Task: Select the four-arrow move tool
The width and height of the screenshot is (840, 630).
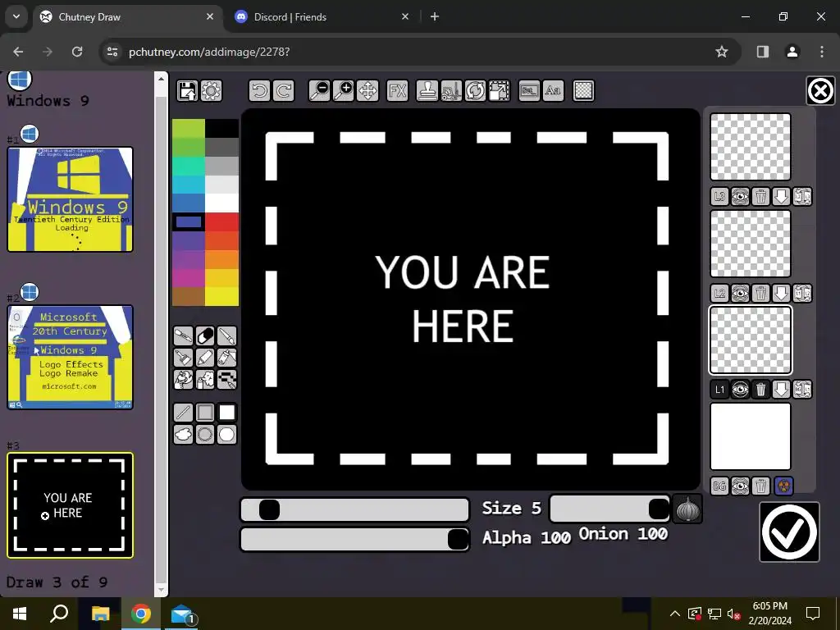Action: point(367,90)
